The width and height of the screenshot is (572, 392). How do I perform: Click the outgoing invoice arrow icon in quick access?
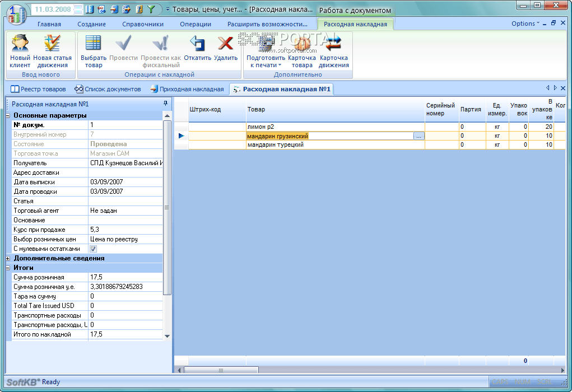tap(126, 10)
